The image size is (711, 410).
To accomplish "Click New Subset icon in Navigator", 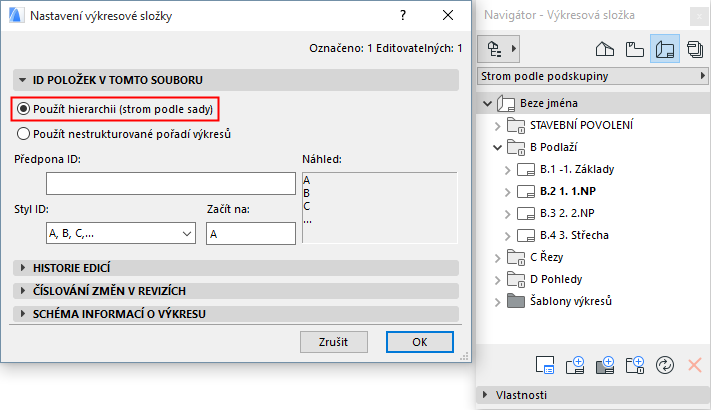I will tap(635, 365).
